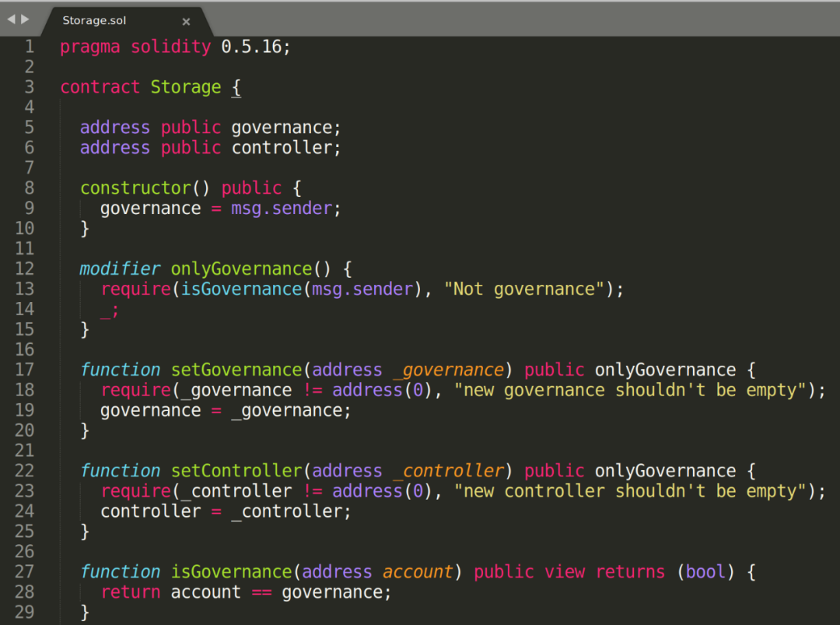Click the back tab navigation arrow
Image resolution: width=840 pixels, height=625 pixels.
pos(11,19)
